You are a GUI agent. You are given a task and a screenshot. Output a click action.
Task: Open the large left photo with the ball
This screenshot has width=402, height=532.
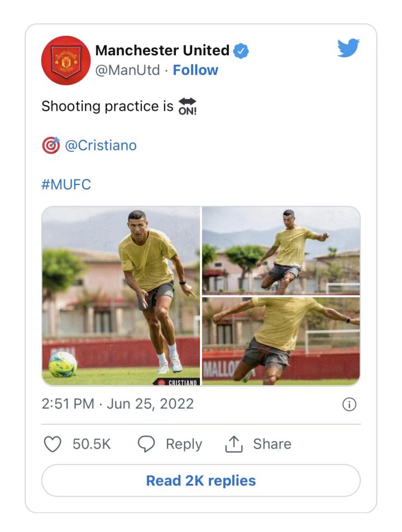[x=121, y=296]
